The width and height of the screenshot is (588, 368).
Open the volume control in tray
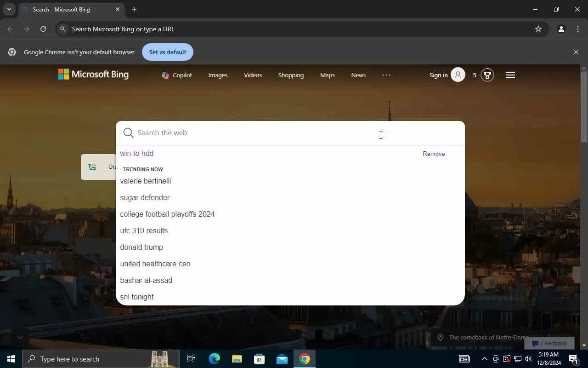point(528,359)
